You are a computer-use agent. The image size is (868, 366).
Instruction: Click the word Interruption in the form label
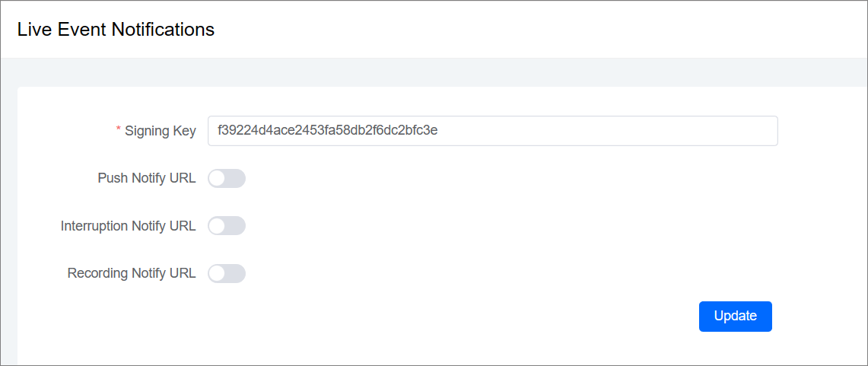coord(94,226)
